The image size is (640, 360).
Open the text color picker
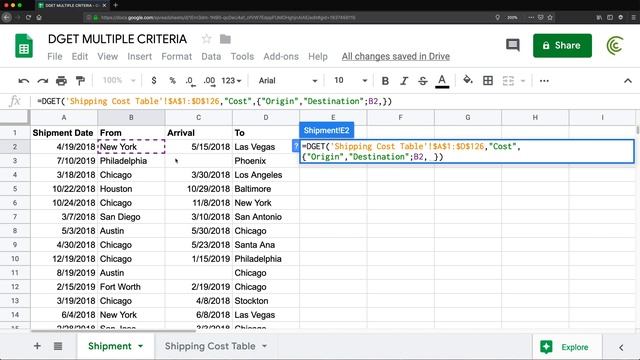pyautogui.click(x=442, y=81)
